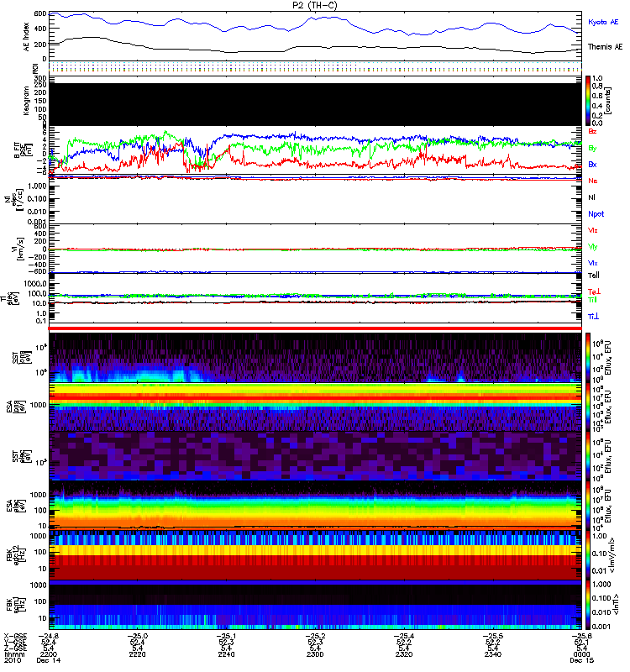
Task: Click the X-GSE value -25.8
Action: tap(581, 636)
